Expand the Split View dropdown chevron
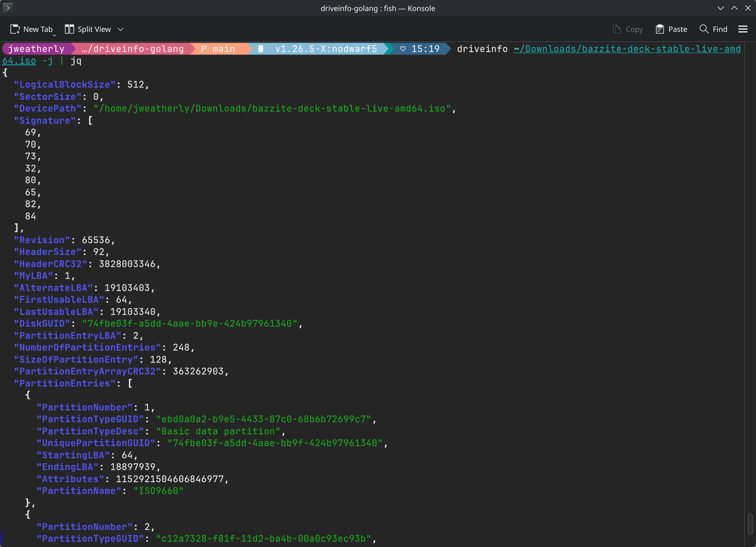 [121, 29]
